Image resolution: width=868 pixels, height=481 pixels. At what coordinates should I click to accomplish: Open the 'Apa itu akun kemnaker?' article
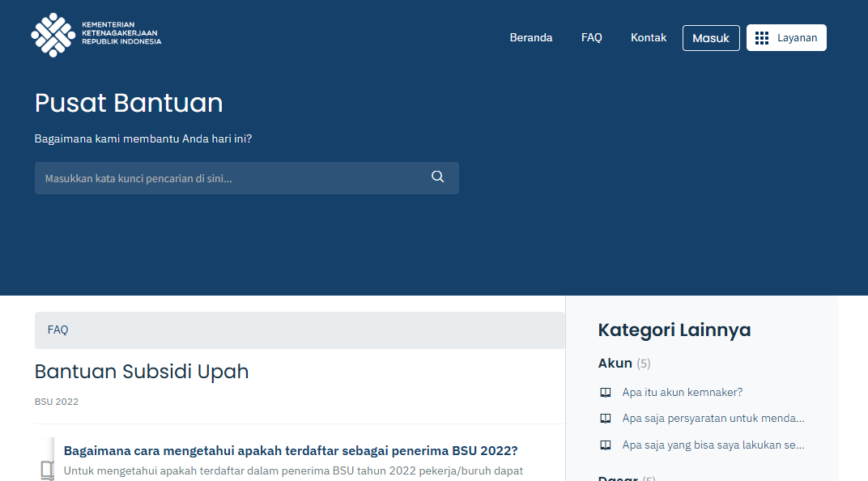(682, 393)
